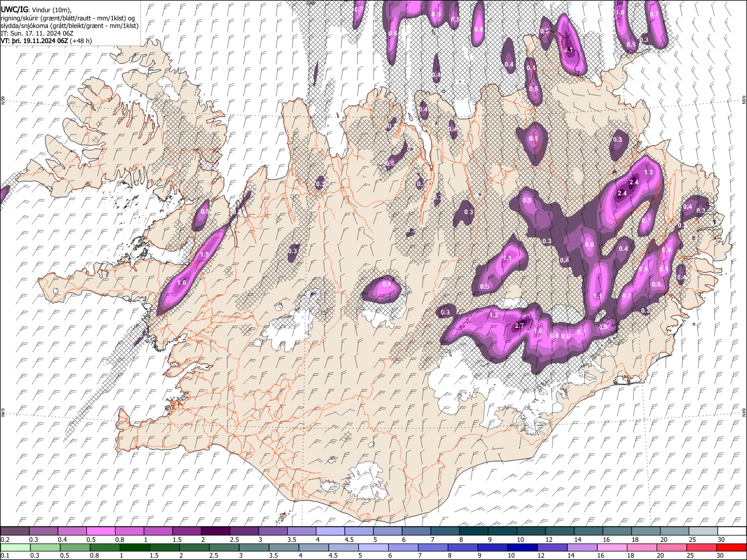Screen dimensions: 747x560
Task: Click the 0.2 label in the snow legend
Action: click(5, 540)
